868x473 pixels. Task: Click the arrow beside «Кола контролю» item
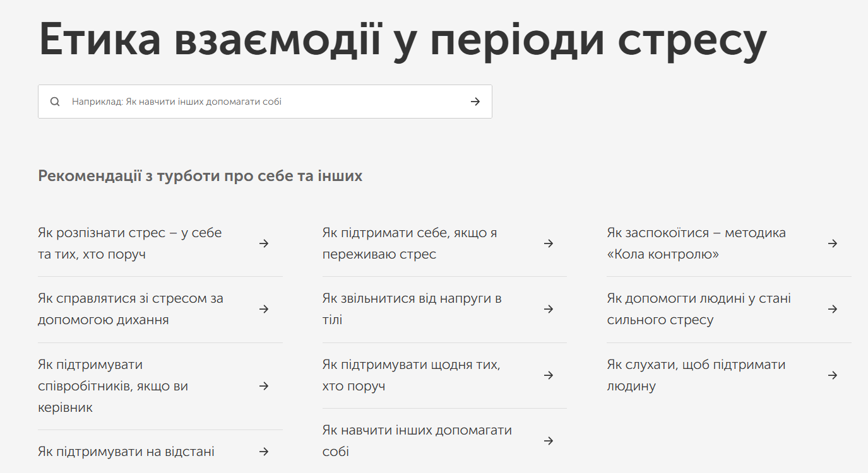click(x=833, y=243)
